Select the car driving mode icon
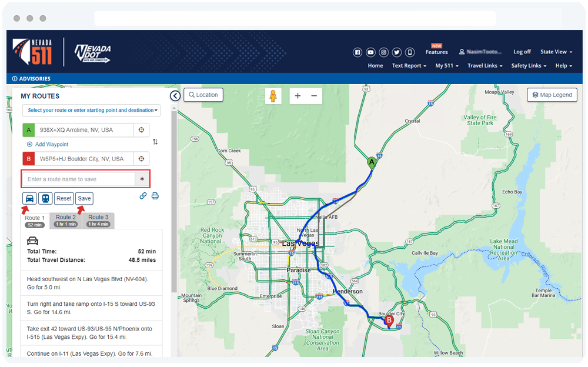Viewport: 588px width, 367px height. click(x=29, y=198)
